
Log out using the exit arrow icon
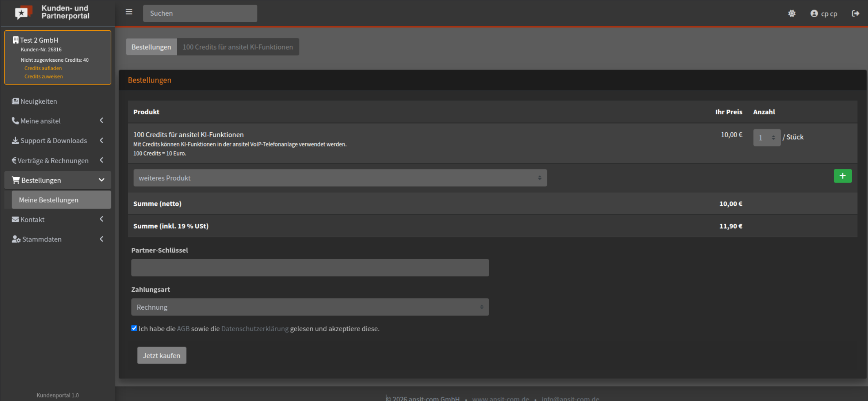[x=855, y=14]
